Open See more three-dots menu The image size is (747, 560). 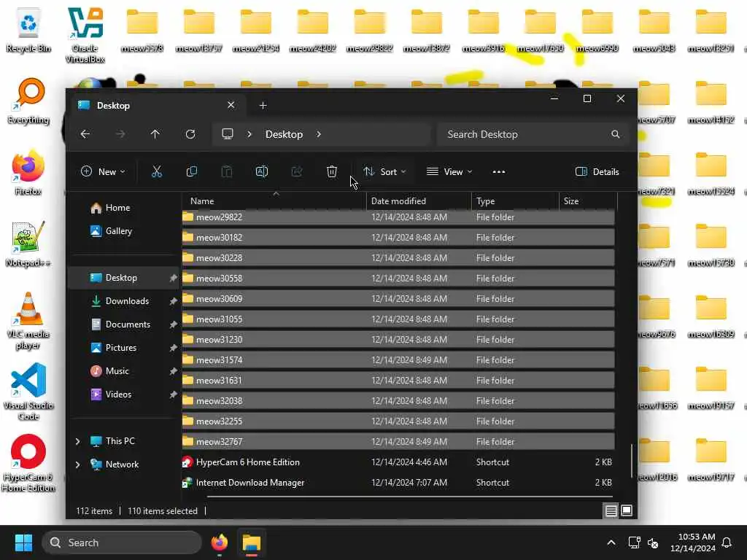click(x=499, y=172)
